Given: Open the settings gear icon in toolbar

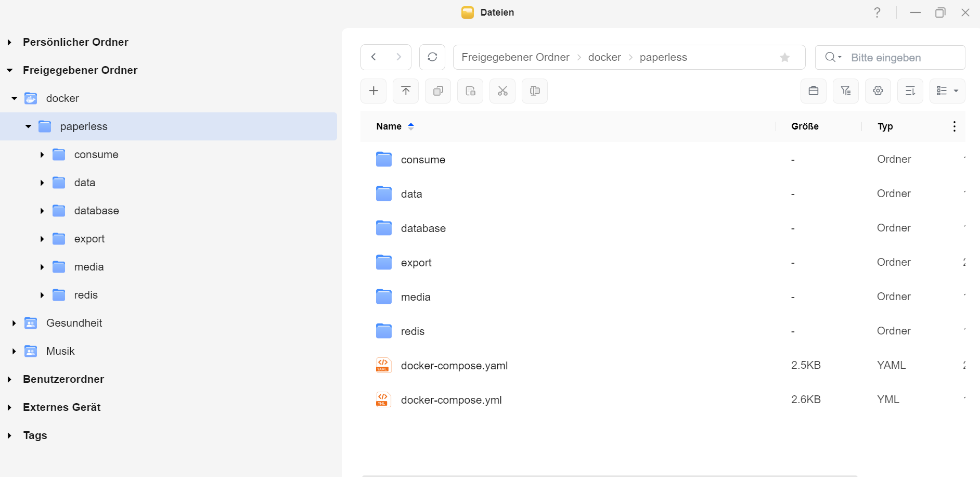Looking at the screenshot, I should (878, 91).
